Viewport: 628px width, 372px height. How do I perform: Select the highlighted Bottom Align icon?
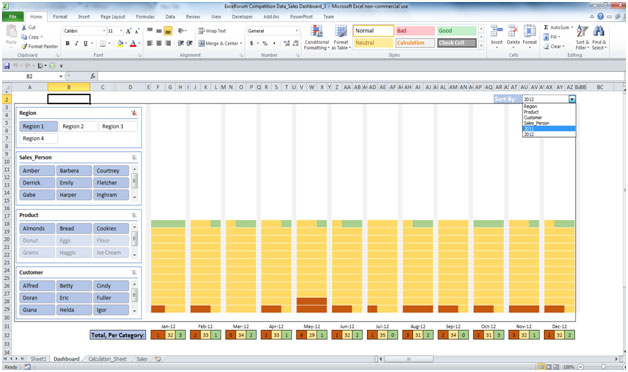pos(168,31)
